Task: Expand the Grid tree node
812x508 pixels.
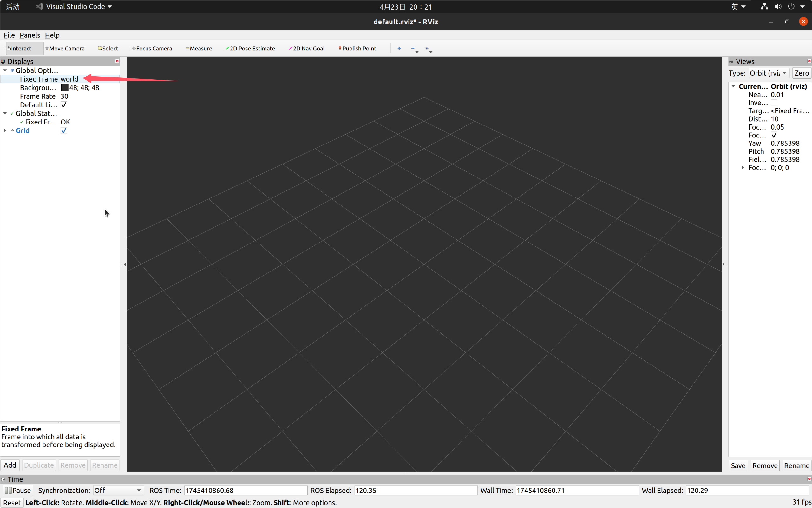Action: click(5, 130)
